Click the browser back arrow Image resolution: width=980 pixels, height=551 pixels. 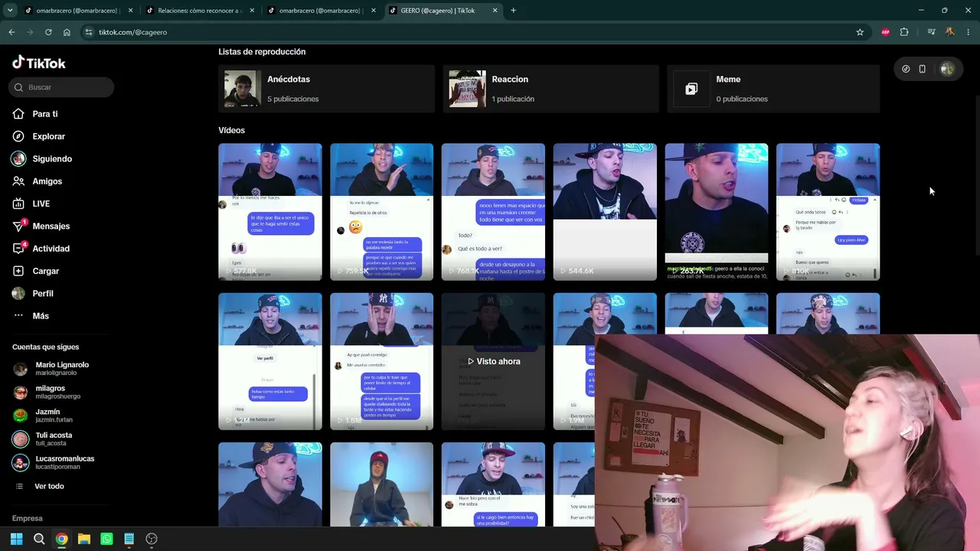[11, 32]
